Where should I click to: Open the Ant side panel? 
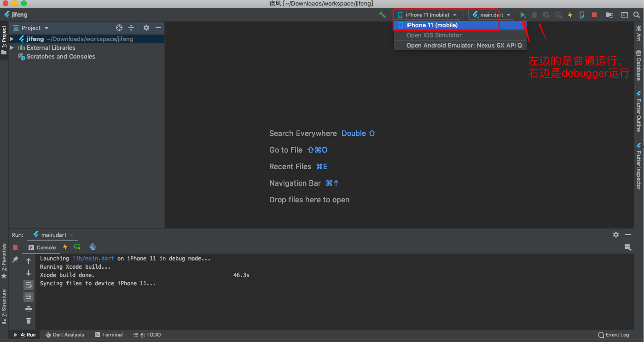point(639,33)
